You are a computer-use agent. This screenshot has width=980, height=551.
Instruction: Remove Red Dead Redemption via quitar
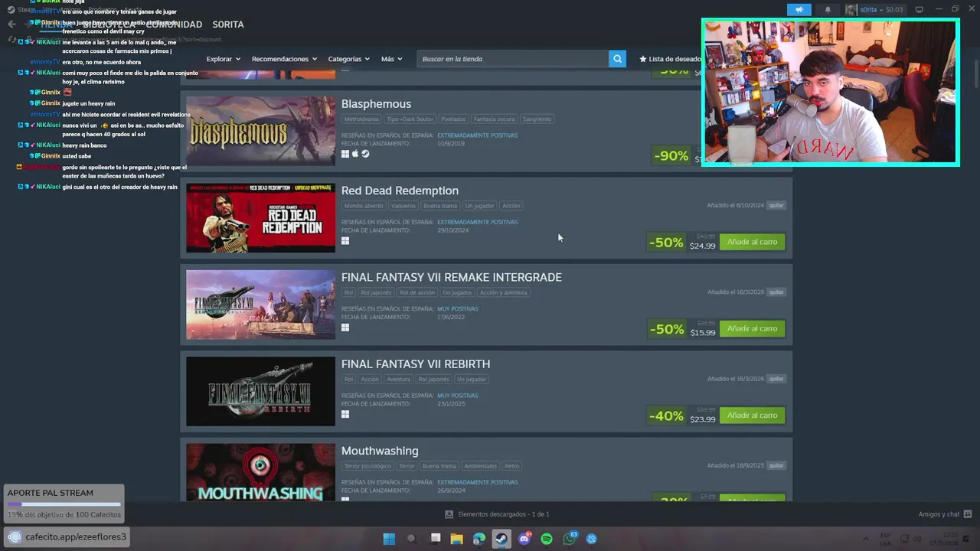[776, 205]
